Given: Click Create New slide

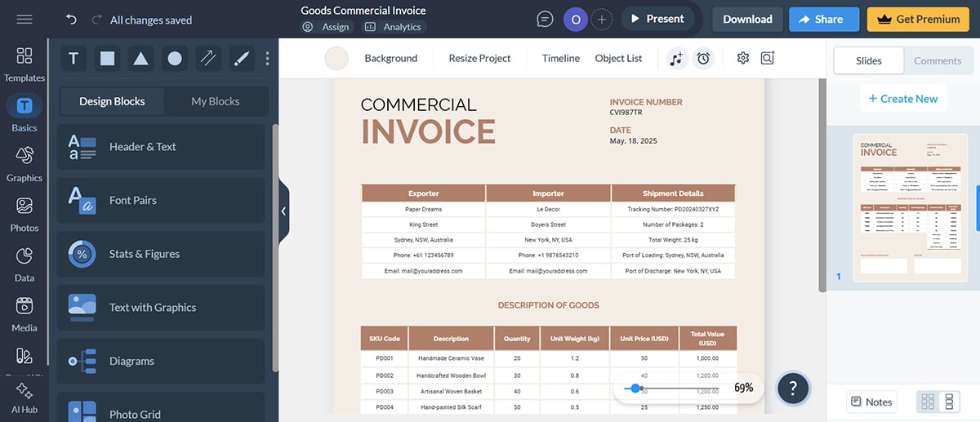Looking at the screenshot, I should pyautogui.click(x=903, y=99).
